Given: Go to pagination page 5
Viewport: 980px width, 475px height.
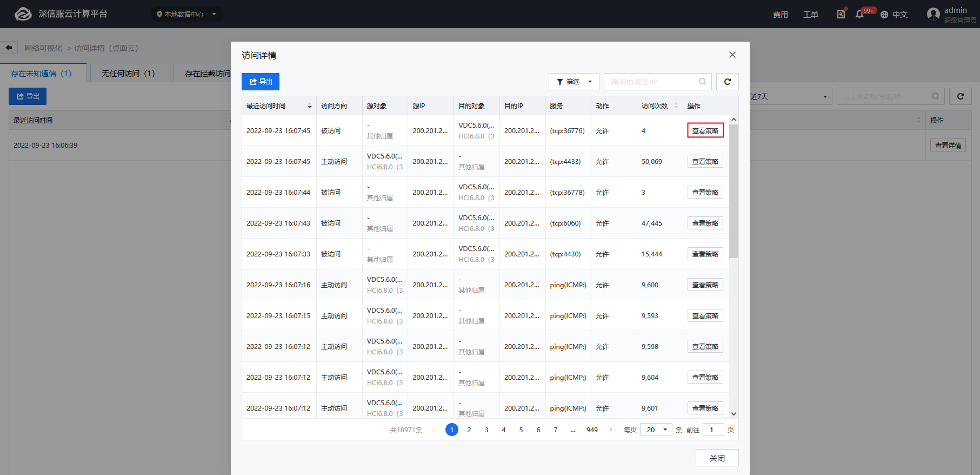Looking at the screenshot, I should point(521,430).
